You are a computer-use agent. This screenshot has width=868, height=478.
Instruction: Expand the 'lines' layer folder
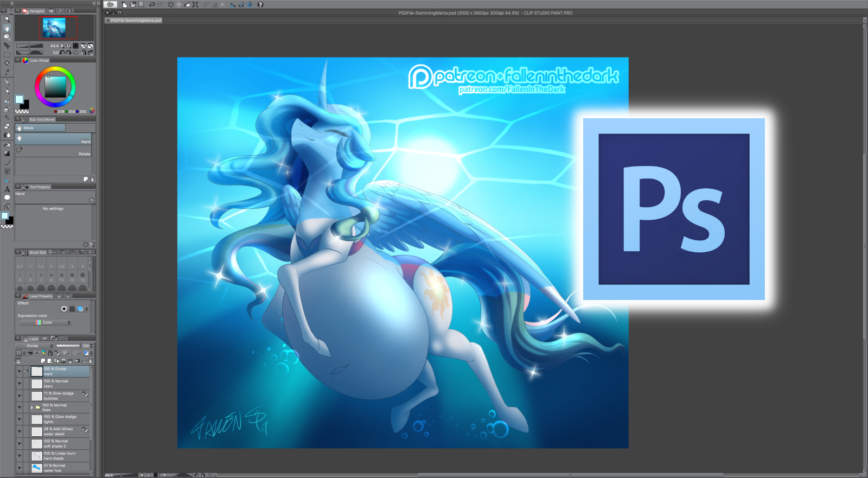tap(32, 407)
